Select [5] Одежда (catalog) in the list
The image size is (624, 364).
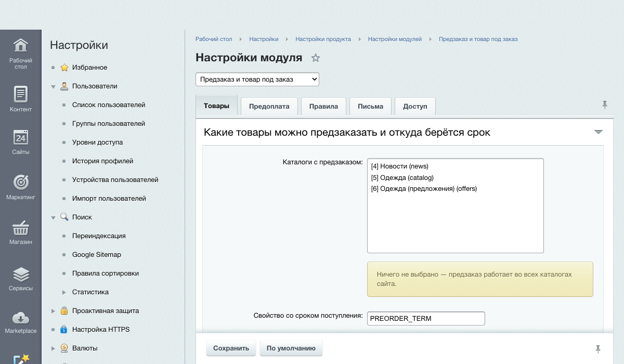click(455, 178)
